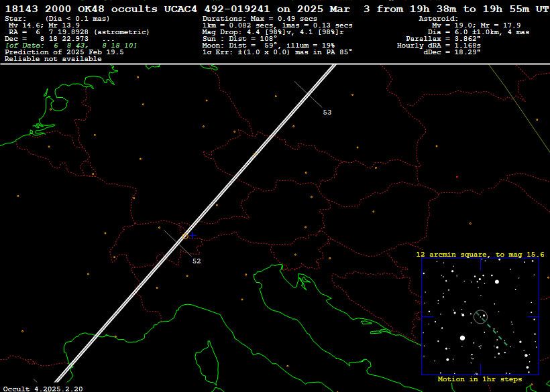Click 'Prediction of 2025 Feb 19.5' text
This screenshot has width=550, height=392.
pos(64,52)
